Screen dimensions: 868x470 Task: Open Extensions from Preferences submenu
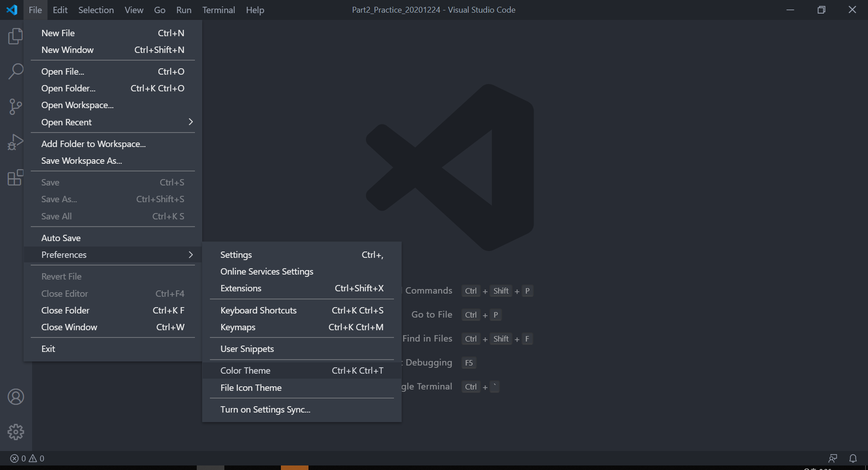click(x=302, y=288)
